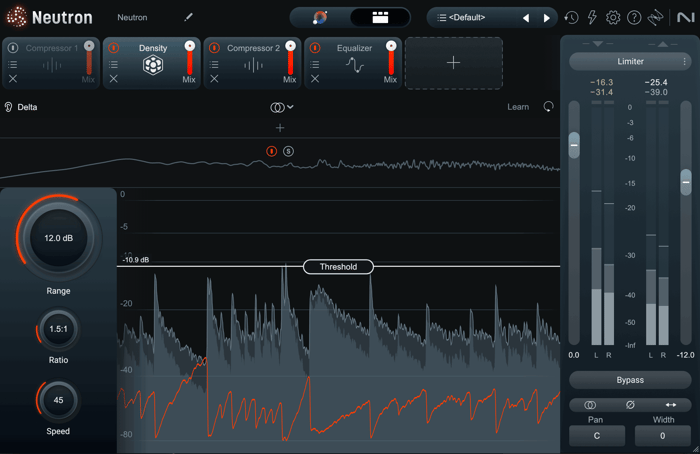Load the previous preset
The width and height of the screenshot is (700, 454).
click(x=526, y=18)
